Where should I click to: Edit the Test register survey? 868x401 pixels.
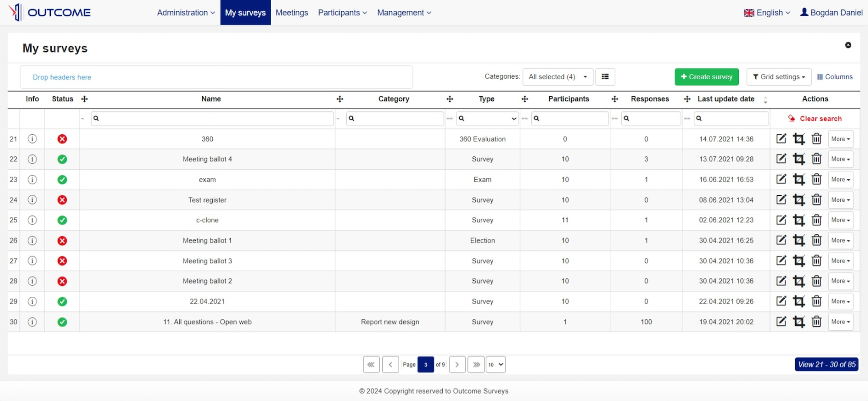pyautogui.click(x=781, y=200)
